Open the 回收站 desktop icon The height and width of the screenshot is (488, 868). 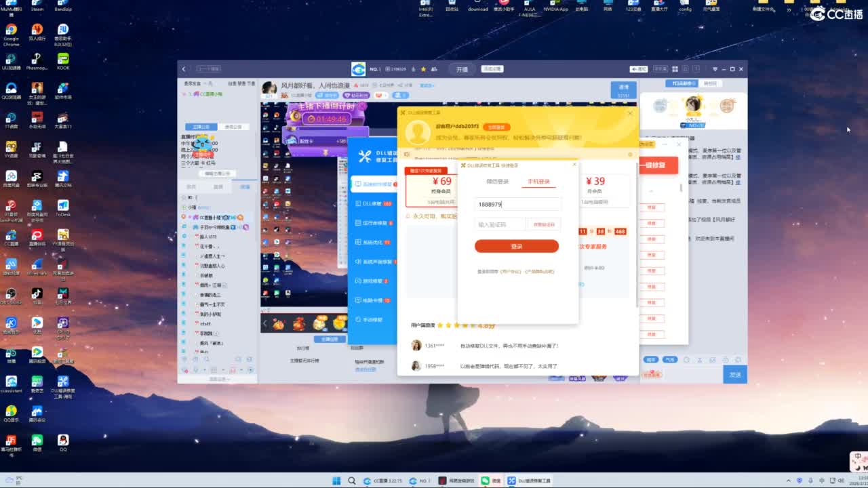[452, 6]
